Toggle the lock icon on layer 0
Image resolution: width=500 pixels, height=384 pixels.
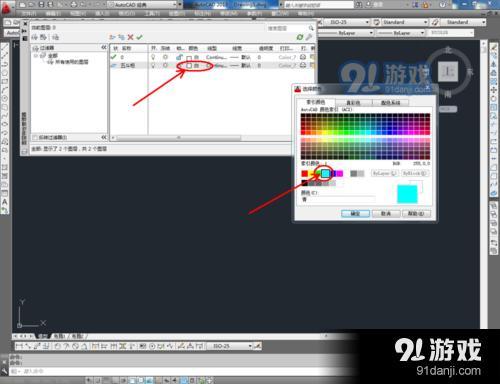180,57
